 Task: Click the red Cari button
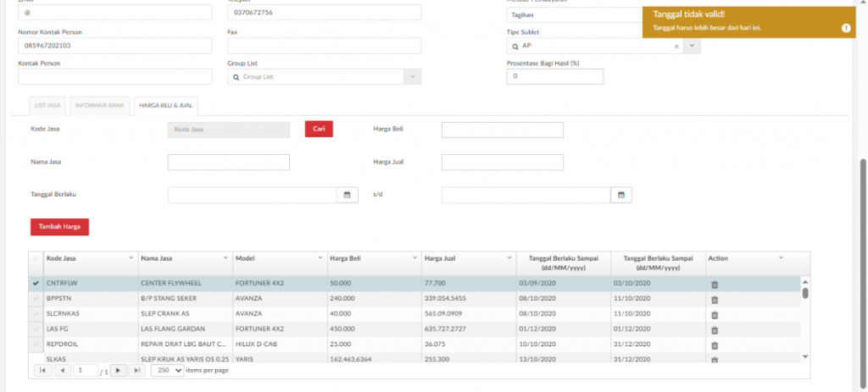(319, 130)
